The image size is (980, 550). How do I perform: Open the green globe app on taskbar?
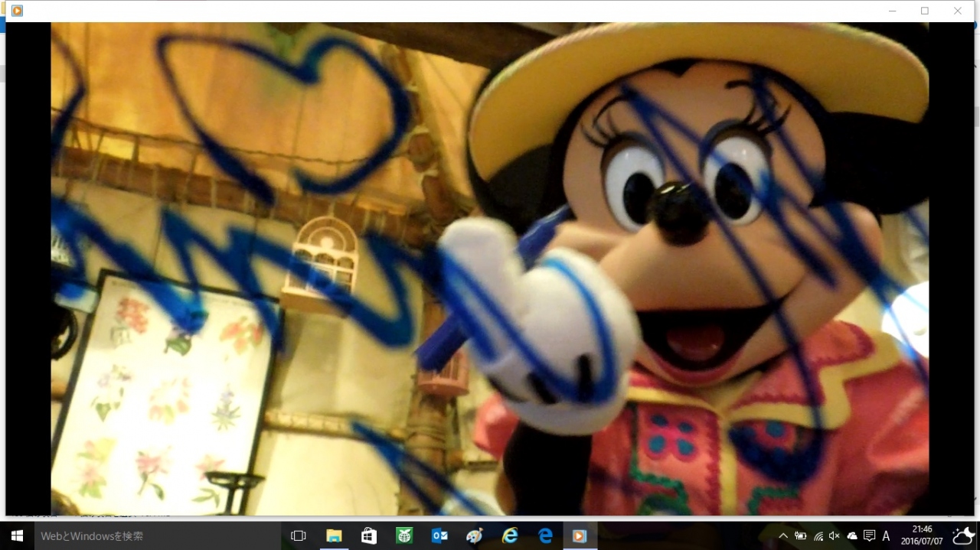[x=404, y=536]
